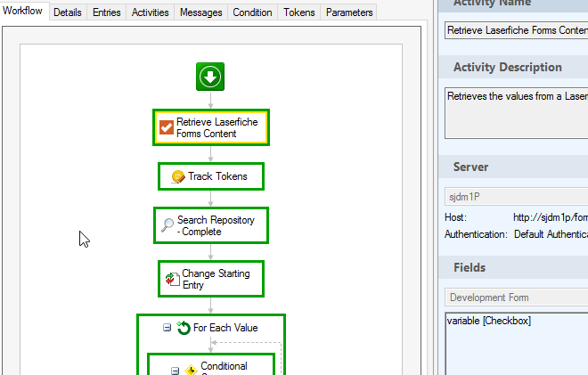The height and width of the screenshot is (375, 588).
Task: Click the Activity Description text box
Action: (517, 113)
